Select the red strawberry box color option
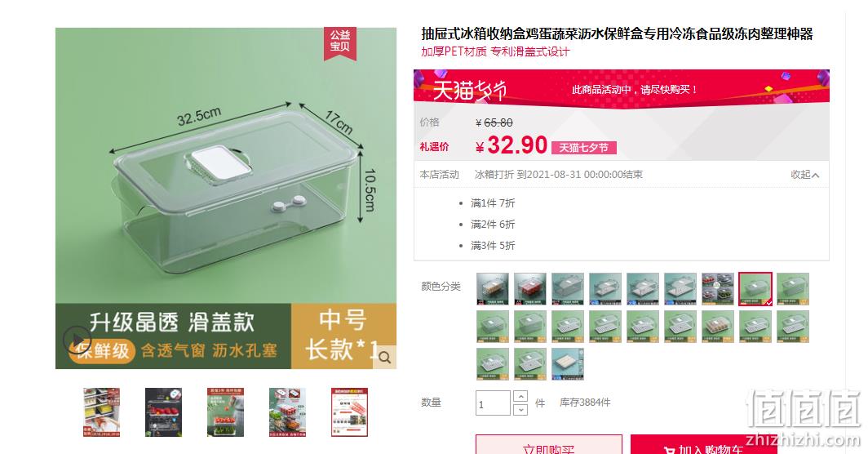The height and width of the screenshot is (454, 868). point(530,289)
